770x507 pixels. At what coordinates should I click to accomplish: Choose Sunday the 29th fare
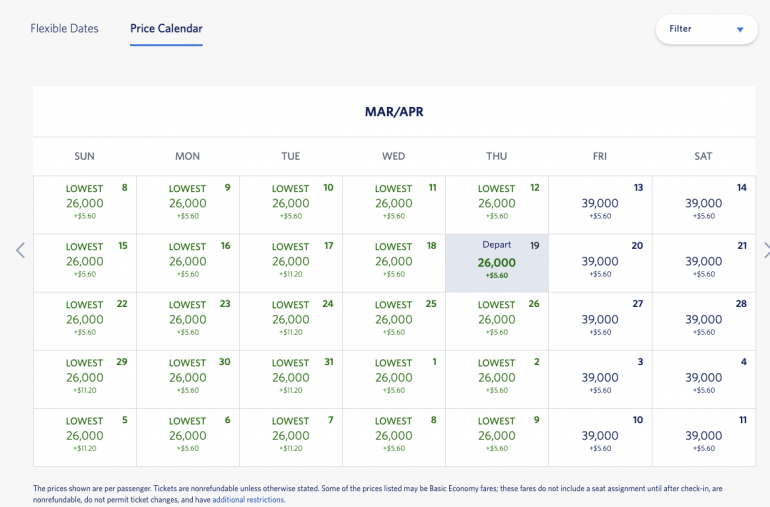(x=85, y=379)
